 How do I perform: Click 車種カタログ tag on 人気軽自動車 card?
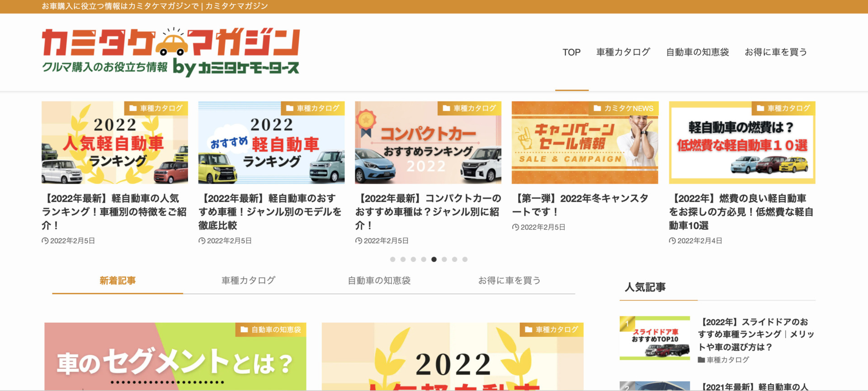[x=156, y=108]
